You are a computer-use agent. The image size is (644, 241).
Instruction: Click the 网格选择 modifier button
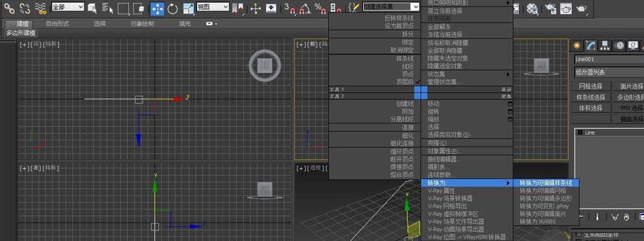click(x=591, y=86)
